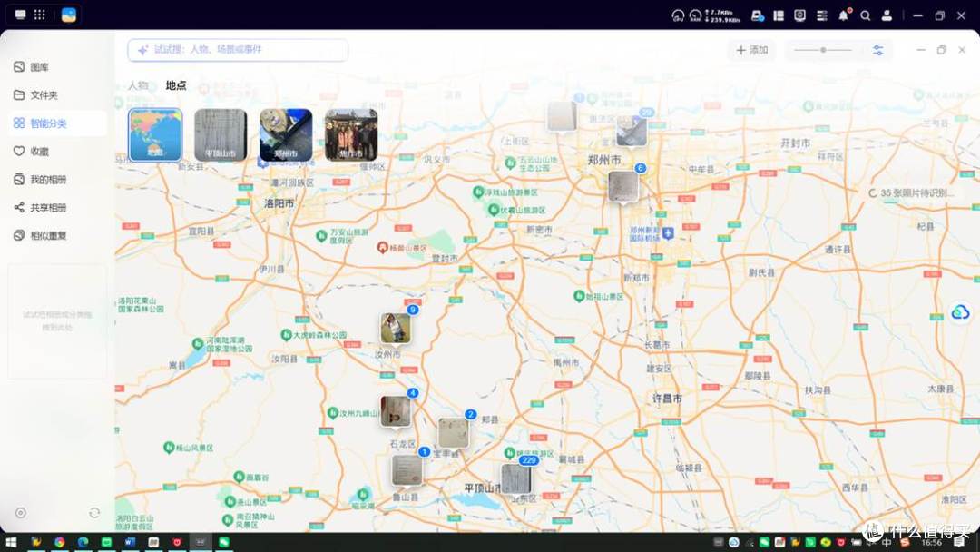The image size is (980, 552).
Task: Open notifications bell icon
Action: [x=844, y=15]
